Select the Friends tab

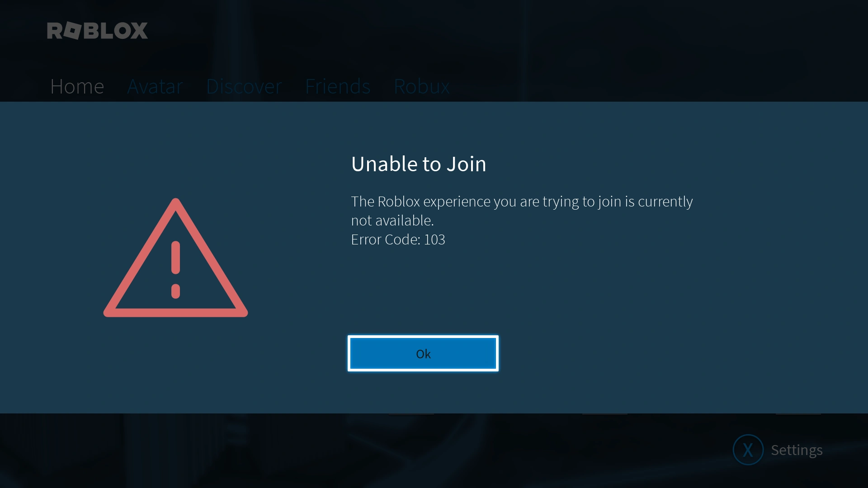[338, 86]
